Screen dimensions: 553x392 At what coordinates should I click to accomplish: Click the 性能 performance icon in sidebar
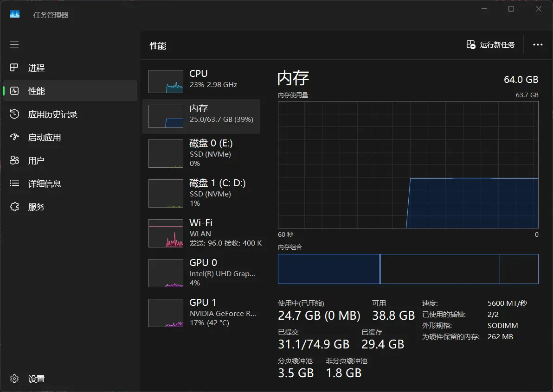(14, 91)
